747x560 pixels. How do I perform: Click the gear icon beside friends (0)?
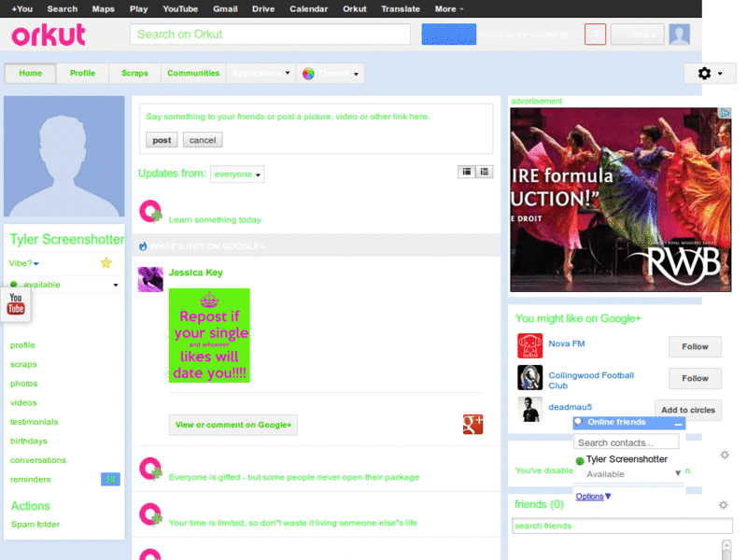(x=723, y=505)
